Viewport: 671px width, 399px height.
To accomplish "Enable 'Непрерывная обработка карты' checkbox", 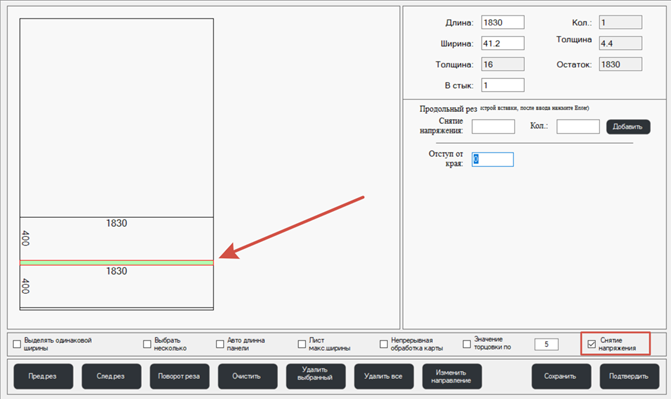I will 383,344.
